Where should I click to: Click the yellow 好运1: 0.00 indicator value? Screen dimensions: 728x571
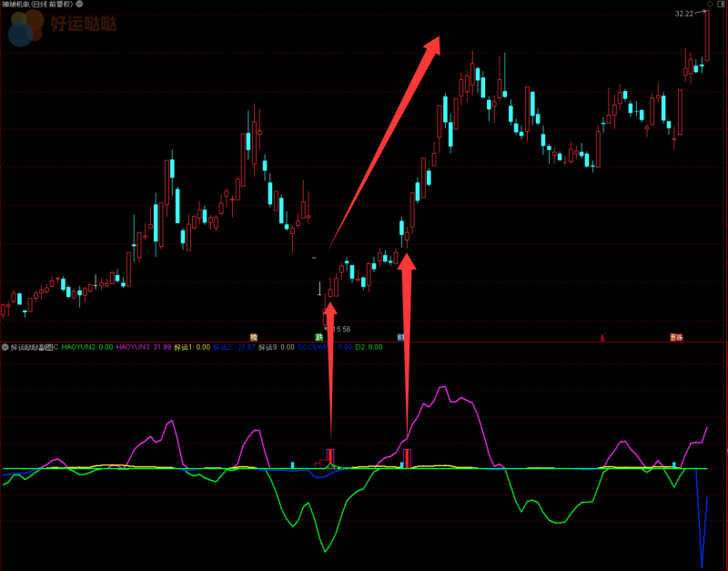pos(192,347)
